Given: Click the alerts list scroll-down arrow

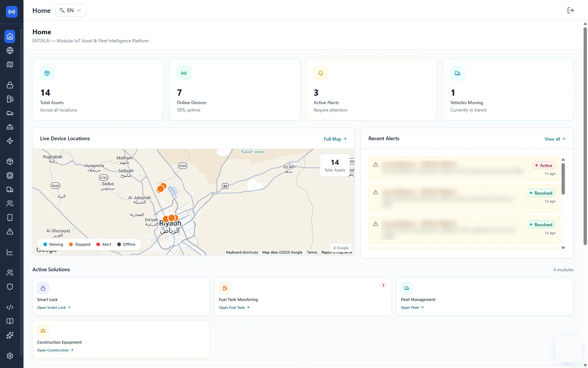Looking at the screenshot, I should tap(563, 248).
